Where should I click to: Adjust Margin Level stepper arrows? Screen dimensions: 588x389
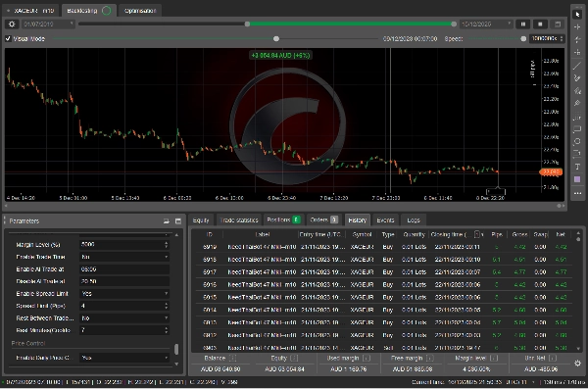click(x=167, y=245)
